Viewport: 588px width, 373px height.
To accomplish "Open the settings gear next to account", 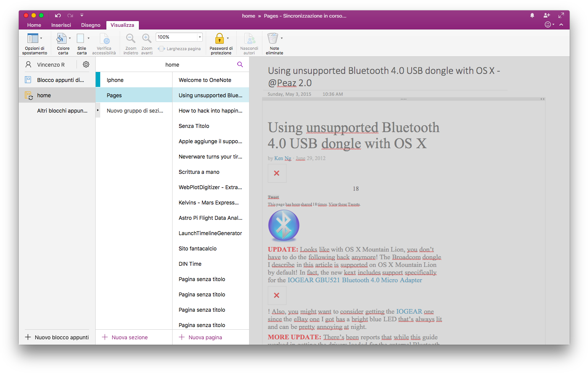I will 86,64.
